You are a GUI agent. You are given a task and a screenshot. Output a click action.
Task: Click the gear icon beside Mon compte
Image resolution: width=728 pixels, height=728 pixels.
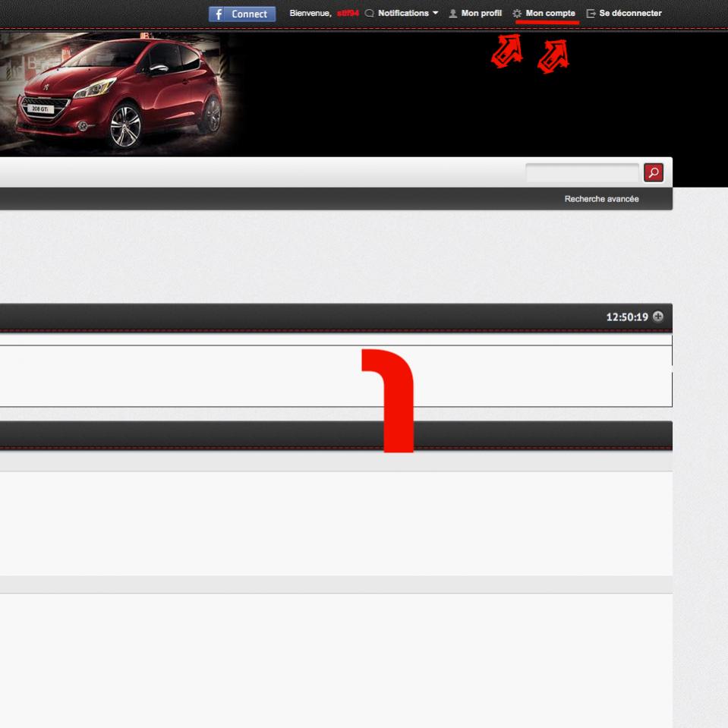[517, 14]
